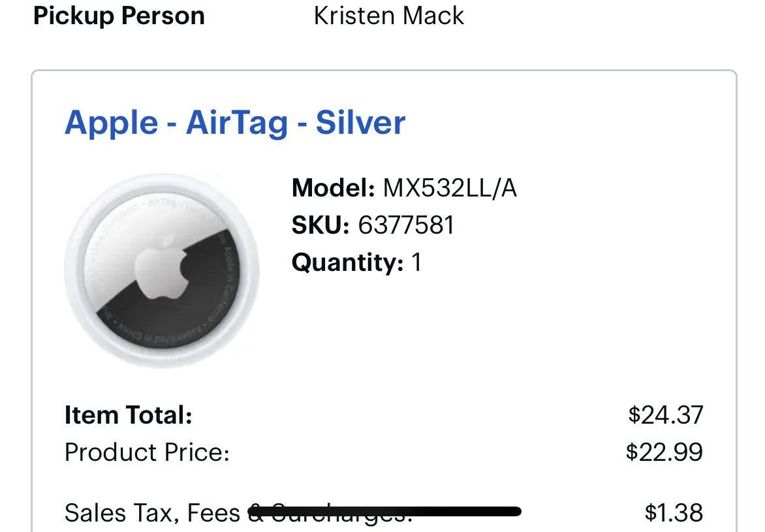Click the Item Total label

[x=128, y=415]
